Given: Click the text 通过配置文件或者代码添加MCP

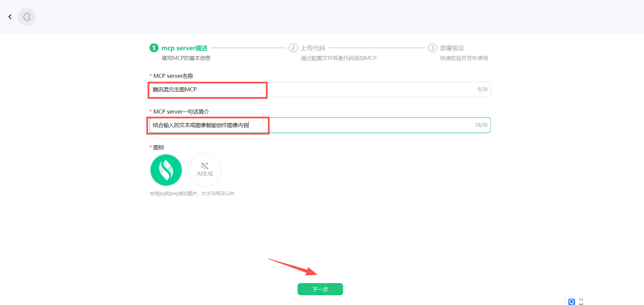Looking at the screenshot, I should tap(338, 58).
